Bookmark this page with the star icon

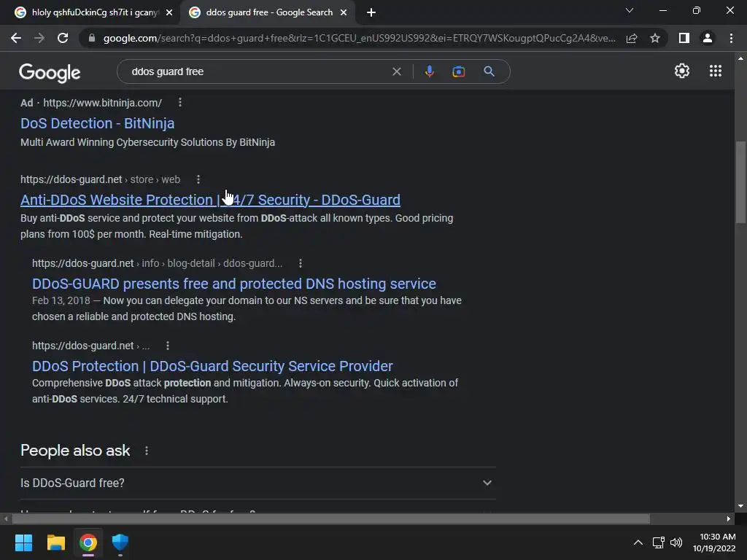[x=655, y=38]
